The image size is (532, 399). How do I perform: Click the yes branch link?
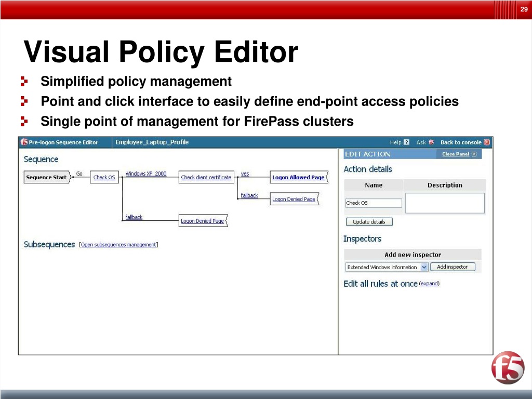[x=245, y=174]
